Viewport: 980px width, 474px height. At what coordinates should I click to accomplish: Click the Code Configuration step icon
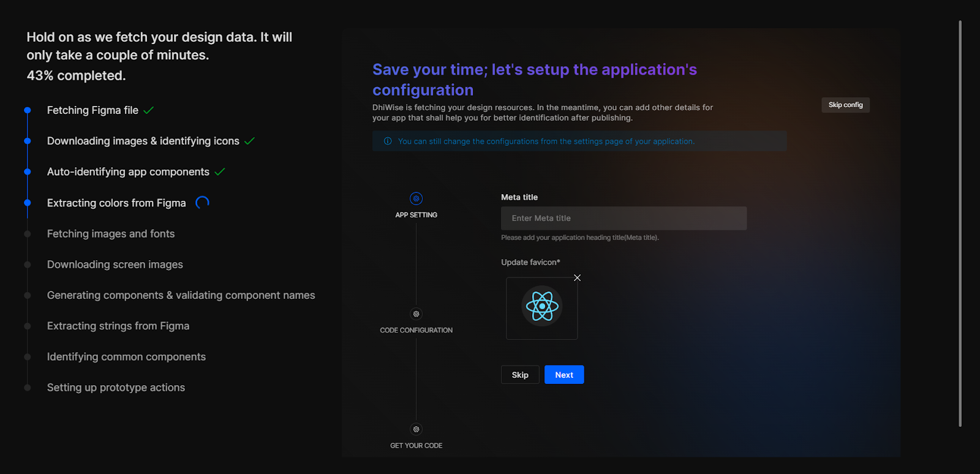[x=416, y=314]
